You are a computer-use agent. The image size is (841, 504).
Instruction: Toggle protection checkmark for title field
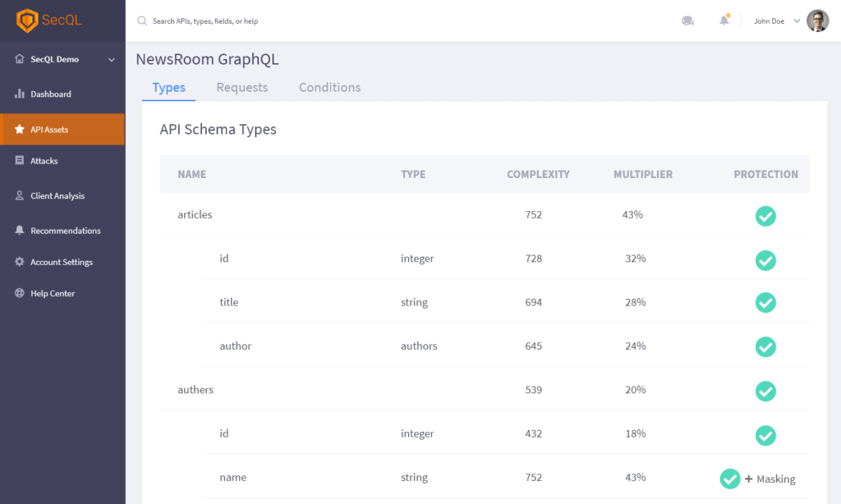click(x=765, y=303)
